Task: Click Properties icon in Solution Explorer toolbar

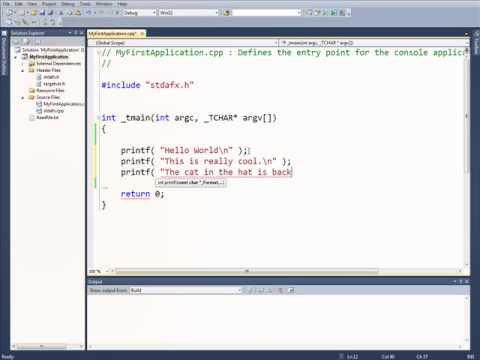Action: click(16, 42)
